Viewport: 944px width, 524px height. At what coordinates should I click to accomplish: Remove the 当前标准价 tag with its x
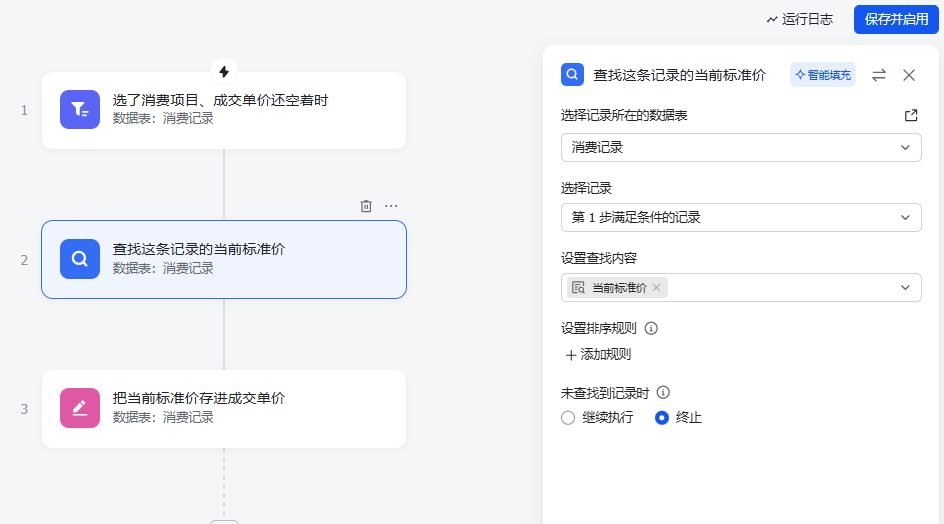(656, 287)
